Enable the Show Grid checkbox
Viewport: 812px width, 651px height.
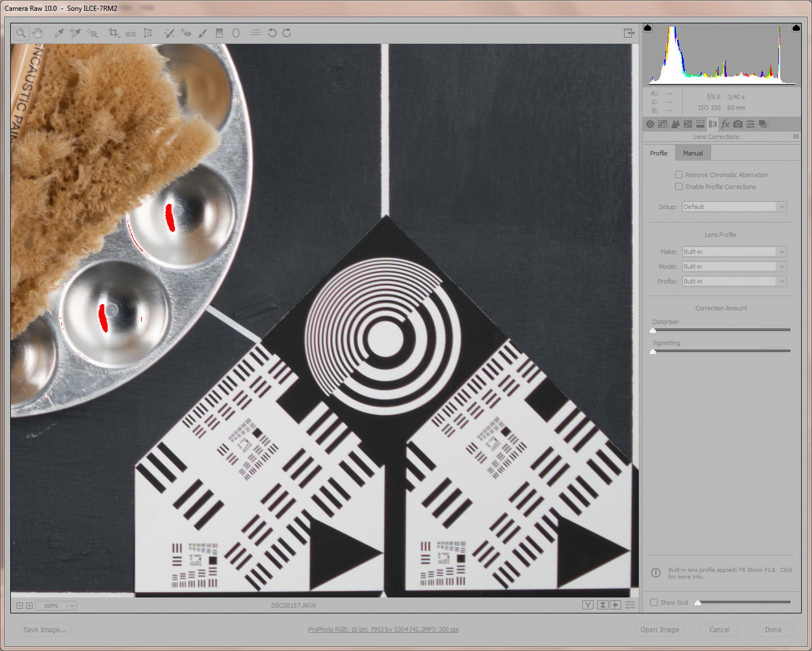pyautogui.click(x=654, y=603)
